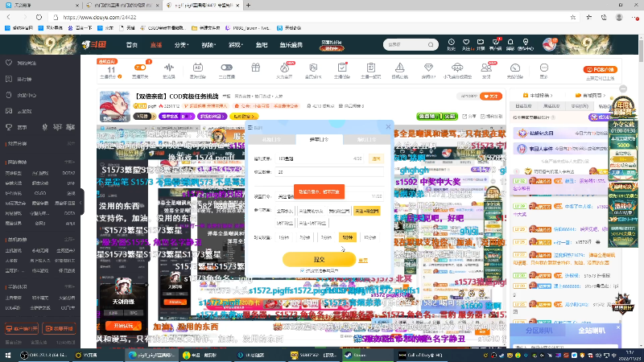The width and height of the screenshot is (644, 362).
Task: Open the more ellipsis tool icon
Action: point(544,68)
